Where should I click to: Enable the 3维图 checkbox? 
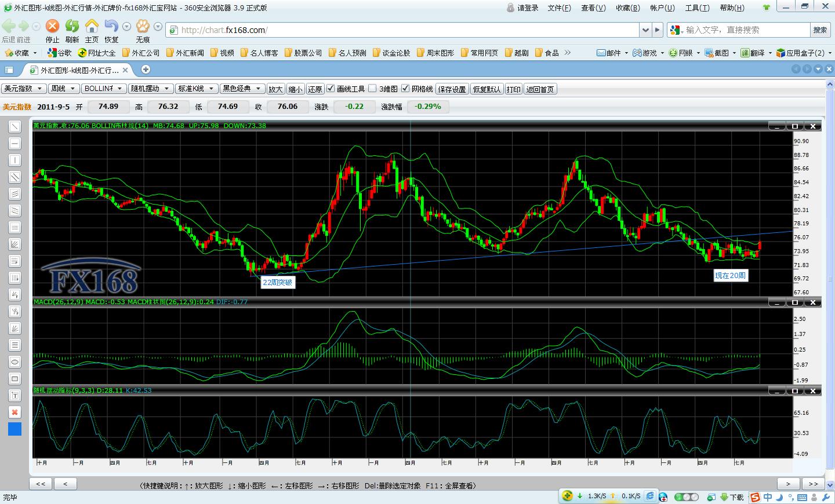pos(373,89)
